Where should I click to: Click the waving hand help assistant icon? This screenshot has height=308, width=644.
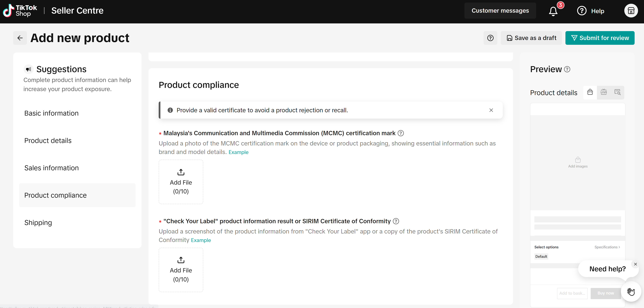[631, 291]
